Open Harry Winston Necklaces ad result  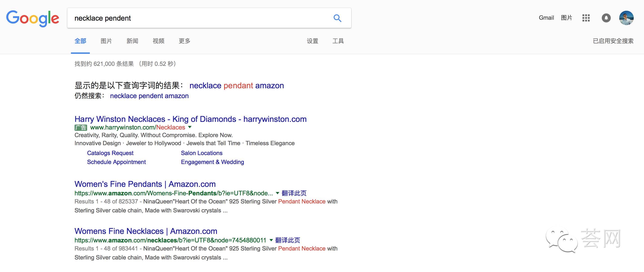[x=190, y=119]
